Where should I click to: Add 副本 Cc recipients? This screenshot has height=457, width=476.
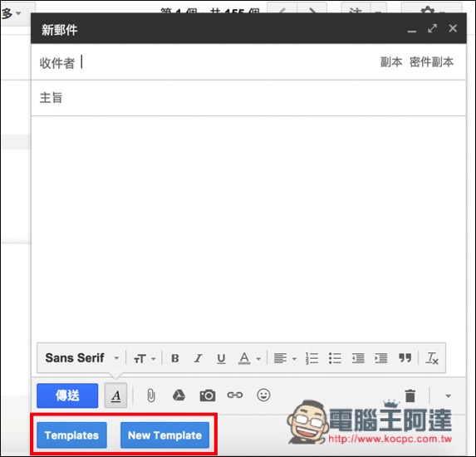pyautogui.click(x=391, y=62)
